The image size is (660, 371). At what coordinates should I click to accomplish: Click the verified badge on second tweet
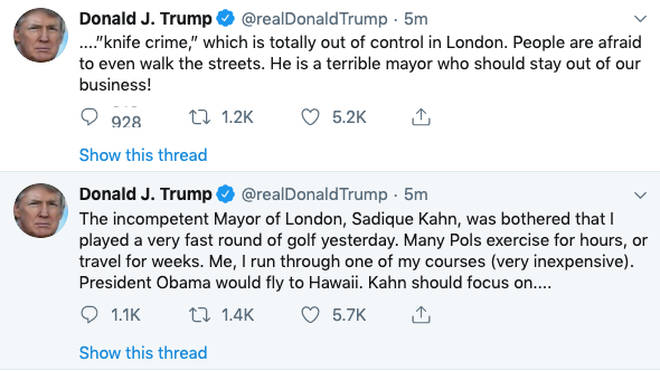[x=226, y=194]
